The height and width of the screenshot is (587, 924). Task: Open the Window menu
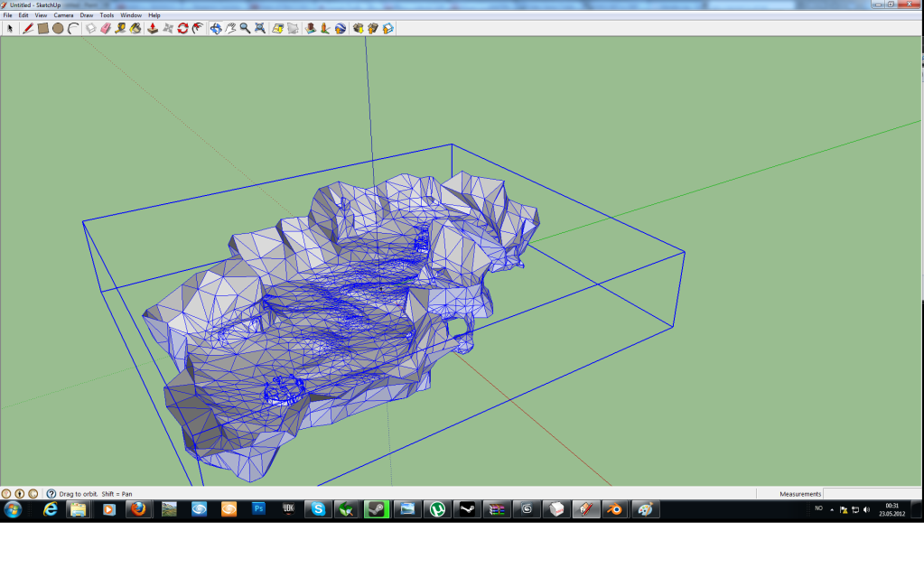click(131, 15)
